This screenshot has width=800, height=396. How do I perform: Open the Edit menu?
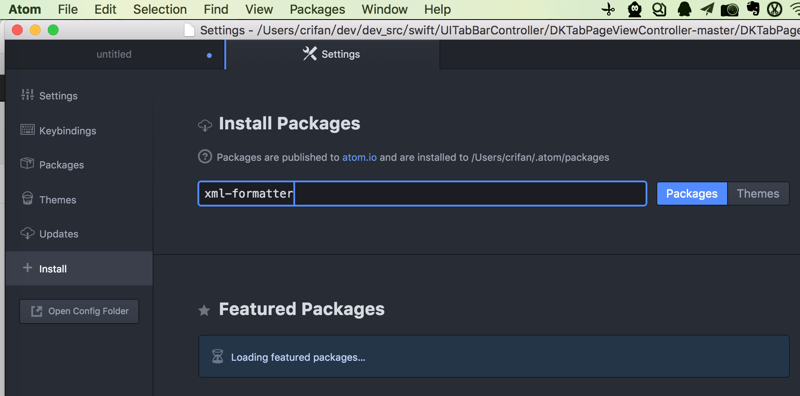tap(106, 9)
